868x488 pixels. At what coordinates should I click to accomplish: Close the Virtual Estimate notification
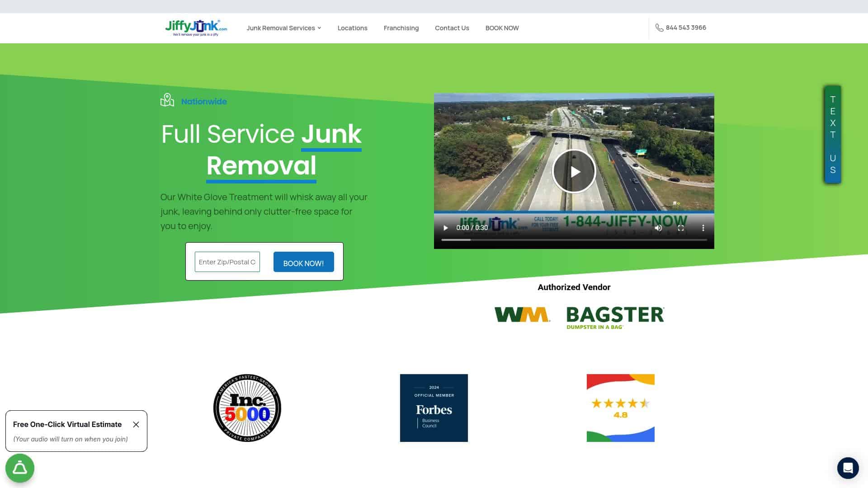pyautogui.click(x=136, y=424)
